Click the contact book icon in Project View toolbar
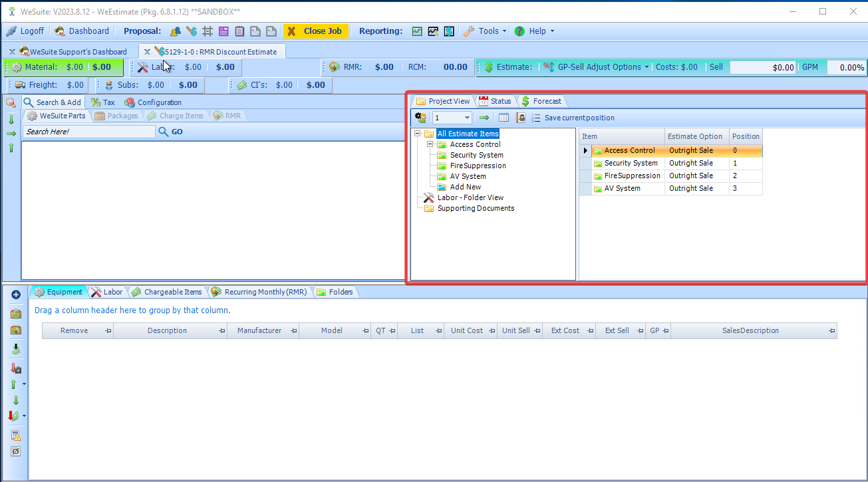868x482 pixels. pos(521,118)
